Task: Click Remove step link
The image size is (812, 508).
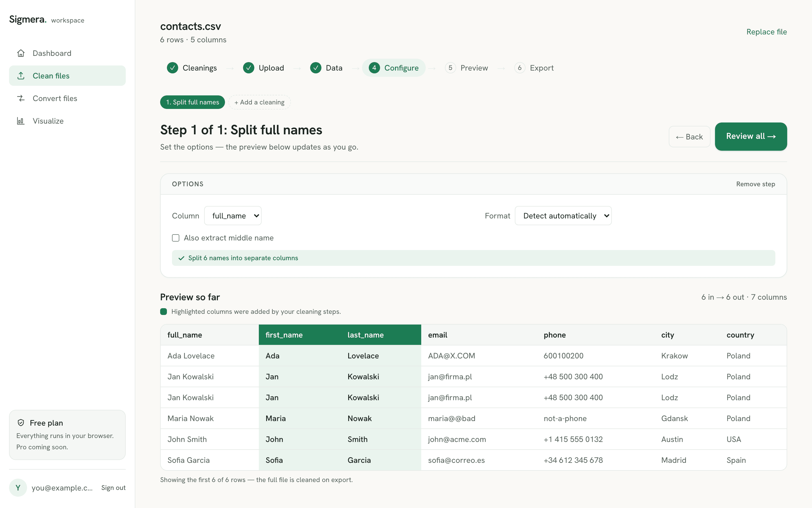Action: (756, 184)
